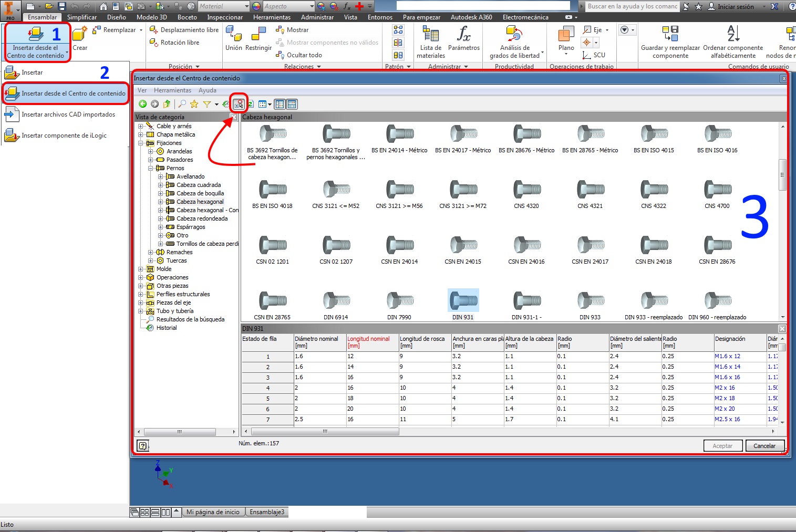Click the Cancelar button
This screenshot has height=532, width=796.
(764, 446)
